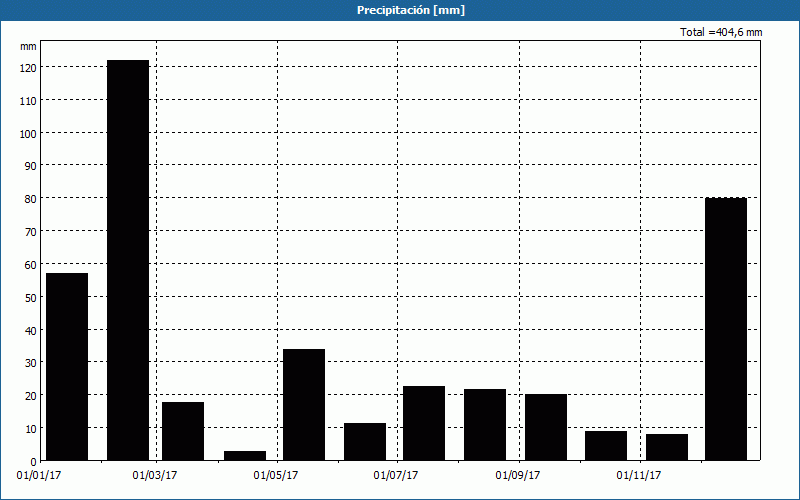Click the 70 y-axis value

click(x=31, y=232)
